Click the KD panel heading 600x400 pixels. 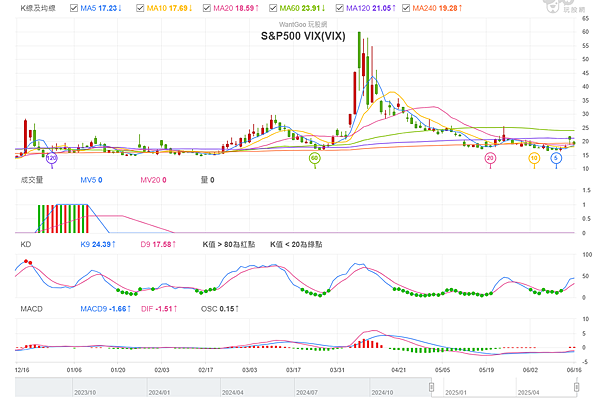click(x=26, y=244)
